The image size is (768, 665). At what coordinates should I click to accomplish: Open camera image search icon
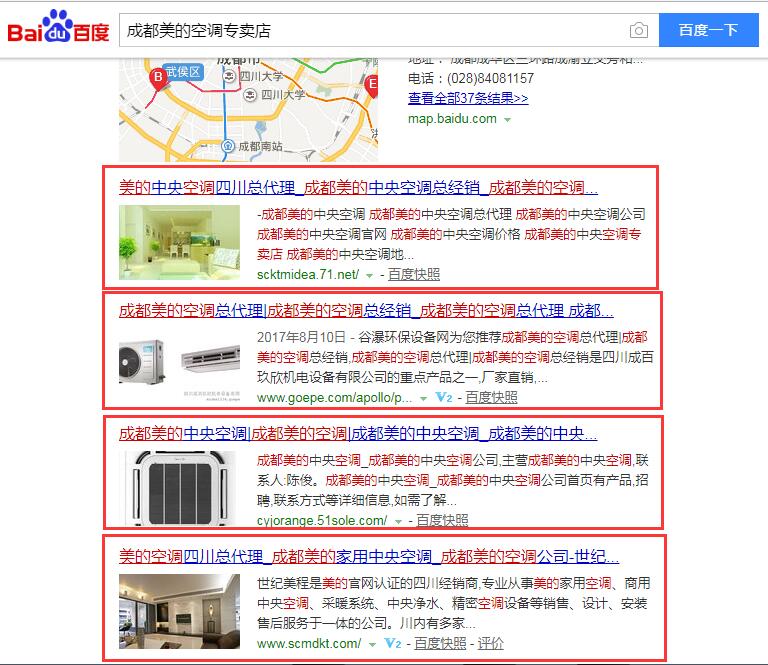point(639,30)
